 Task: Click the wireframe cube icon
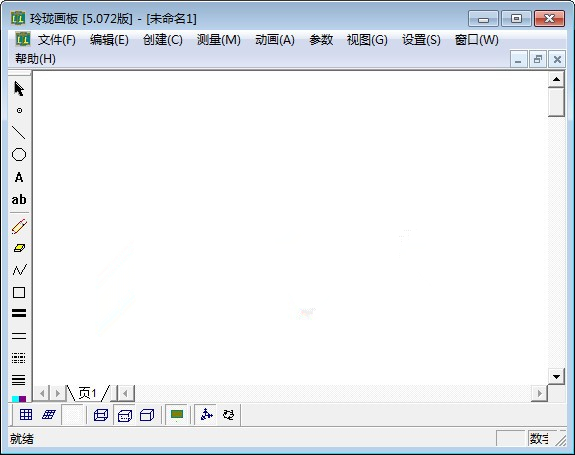[101, 415]
